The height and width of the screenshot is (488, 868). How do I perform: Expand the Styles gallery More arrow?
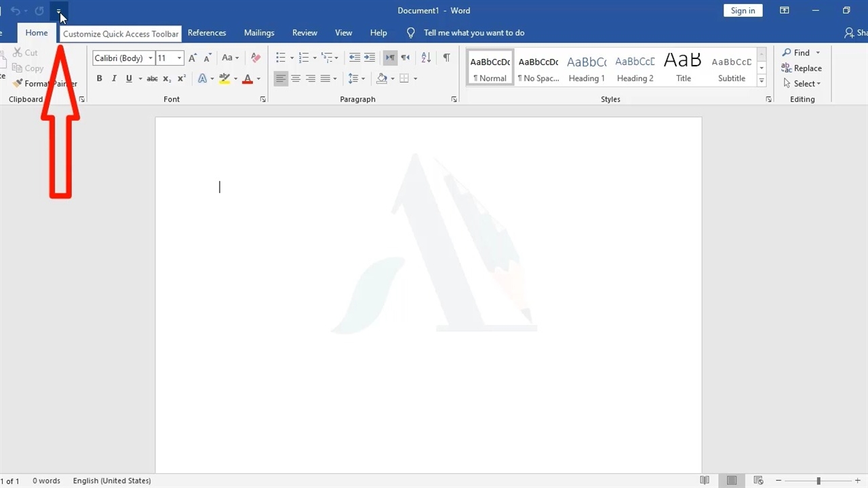point(762,81)
